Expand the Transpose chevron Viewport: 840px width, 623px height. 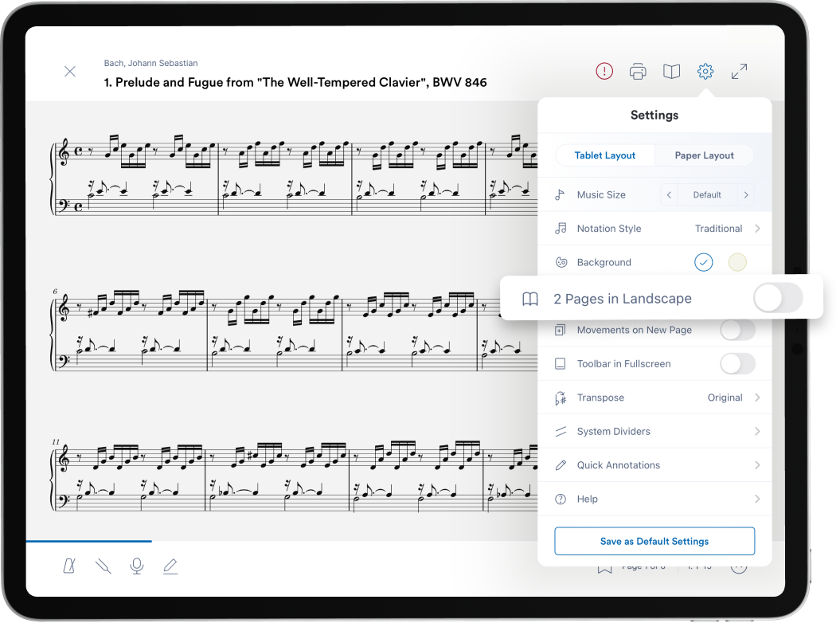pyautogui.click(x=757, y=398)
